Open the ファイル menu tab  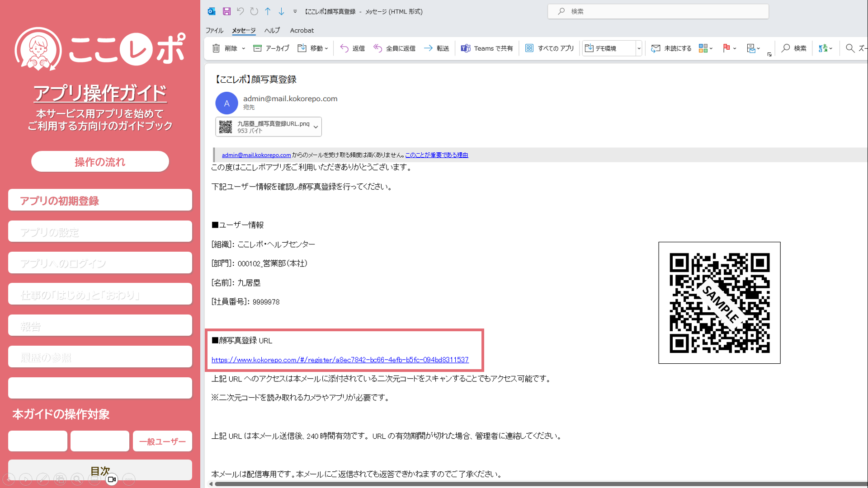(x=214, y=30)
